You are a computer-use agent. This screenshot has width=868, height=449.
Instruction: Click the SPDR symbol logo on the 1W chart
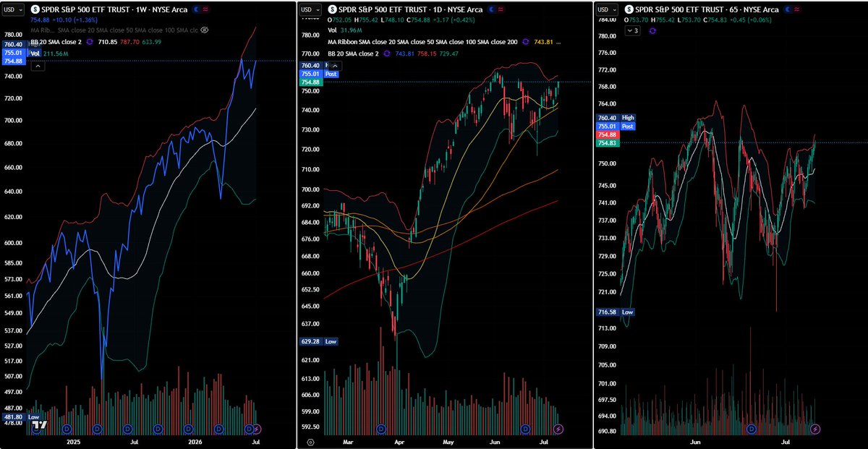pos(35,9)
